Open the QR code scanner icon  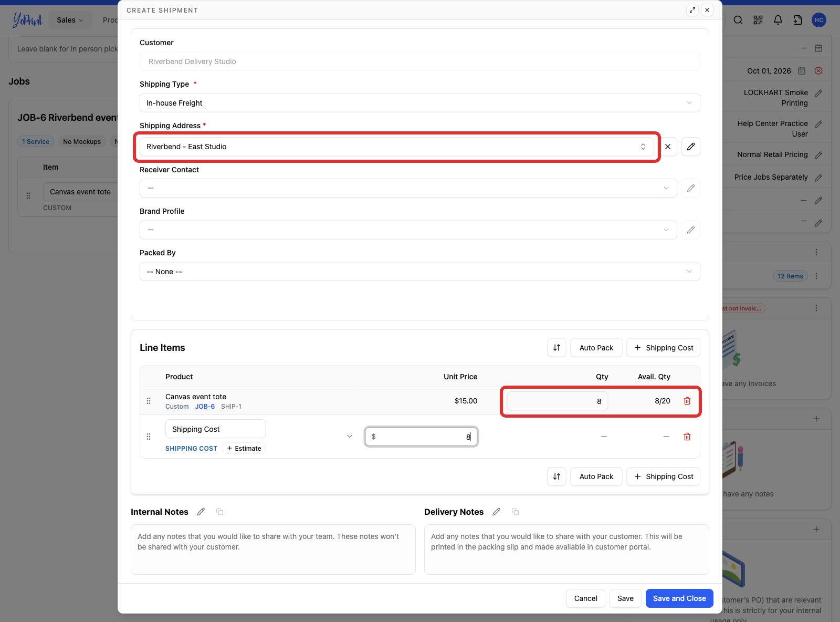[758, 20]
